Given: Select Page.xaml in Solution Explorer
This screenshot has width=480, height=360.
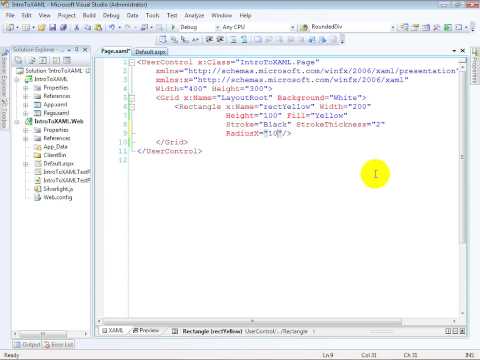Looking at the screenshot, I should click(x=56, y=113).
